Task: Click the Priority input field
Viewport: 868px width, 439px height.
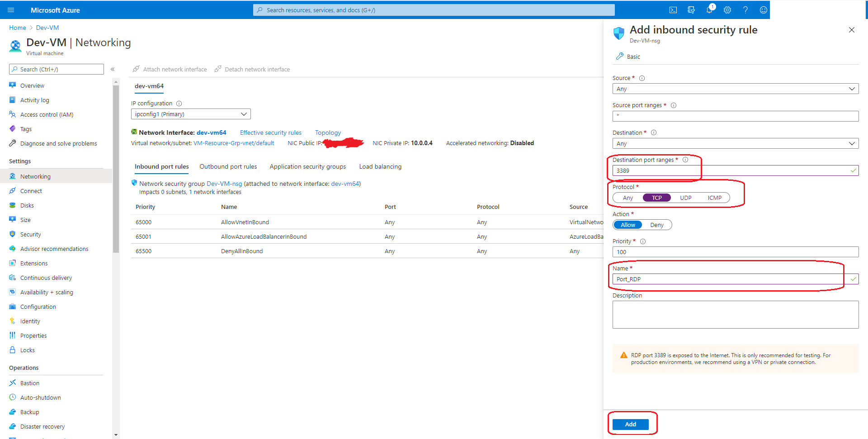Action: [735, 252]
